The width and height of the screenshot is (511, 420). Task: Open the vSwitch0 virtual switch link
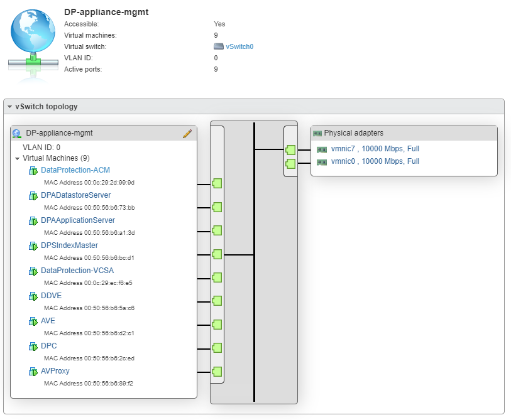click(x=239, y=46)
